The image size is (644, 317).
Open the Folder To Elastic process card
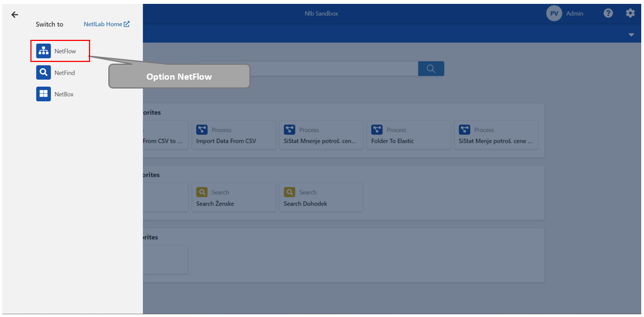[x=408, y=136]
